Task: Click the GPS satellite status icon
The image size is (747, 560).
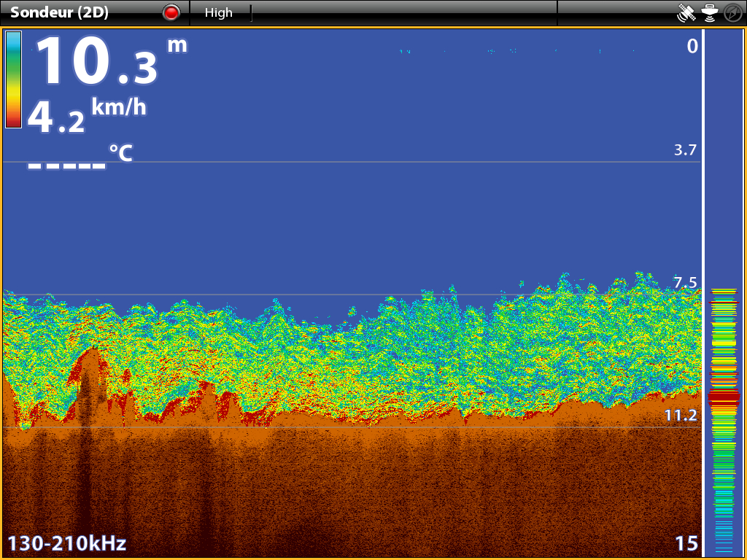Action: tap(686, 12)
